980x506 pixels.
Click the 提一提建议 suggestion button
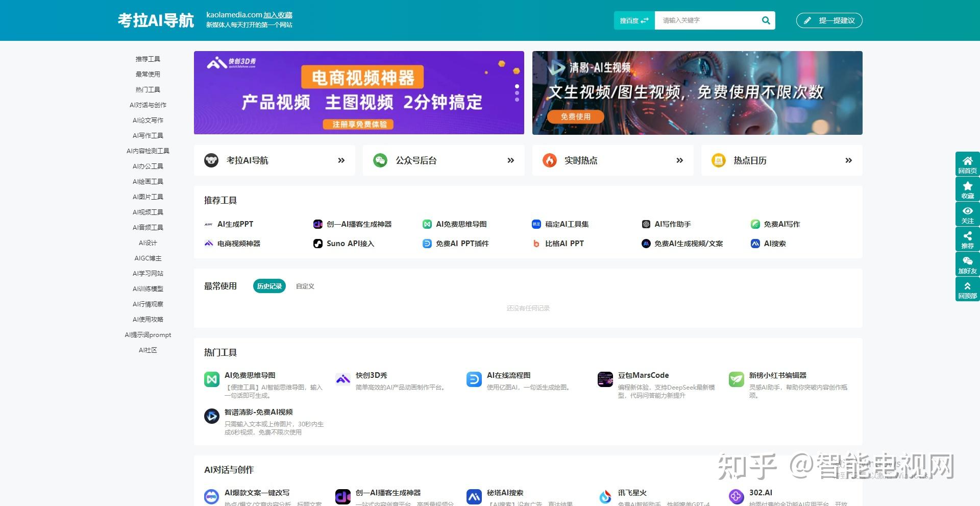pyautogui.click(x=829, y=20)
